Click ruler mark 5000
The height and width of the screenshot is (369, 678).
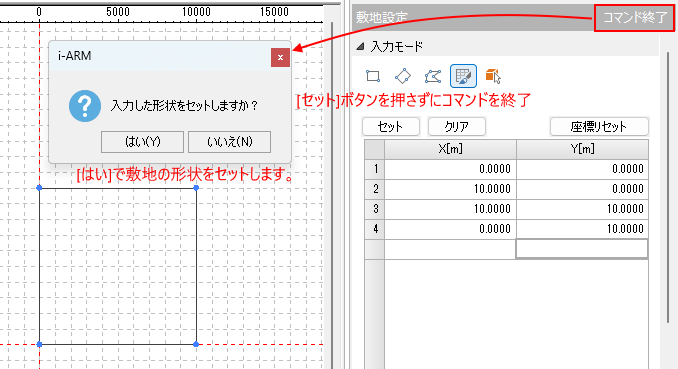click(x=118, y=12)
